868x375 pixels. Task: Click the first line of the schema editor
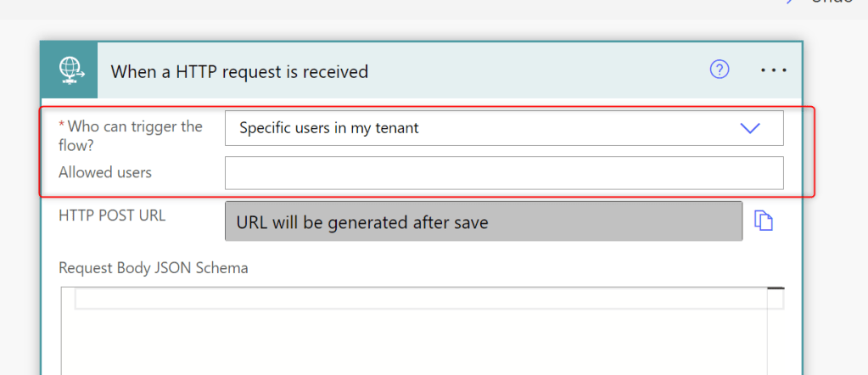click(x=422, y=299)
